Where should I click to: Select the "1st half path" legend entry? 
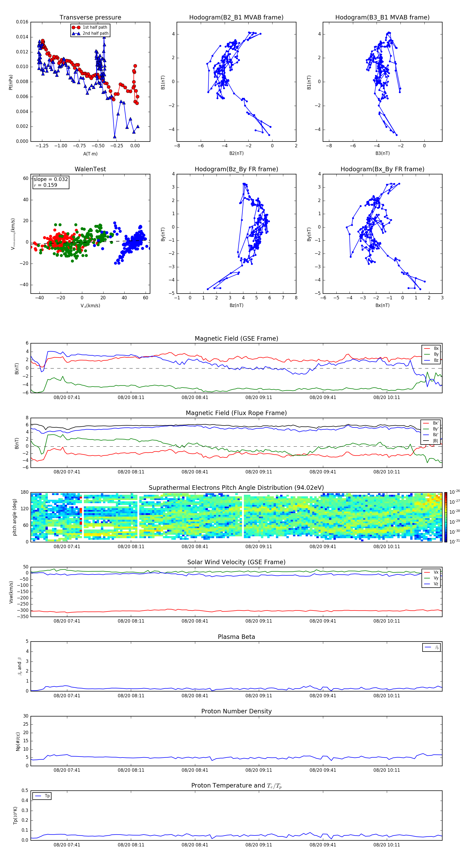pos(90,27)
